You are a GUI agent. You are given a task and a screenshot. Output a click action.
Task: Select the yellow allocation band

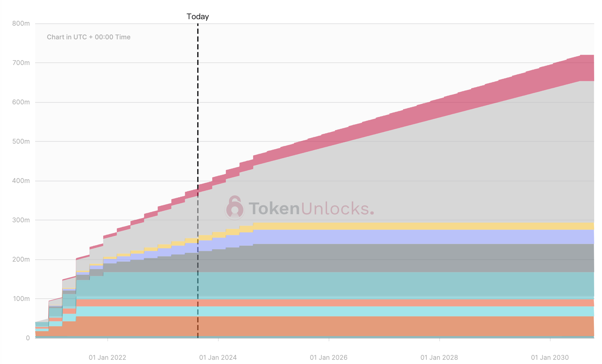[x=423, y=226]
